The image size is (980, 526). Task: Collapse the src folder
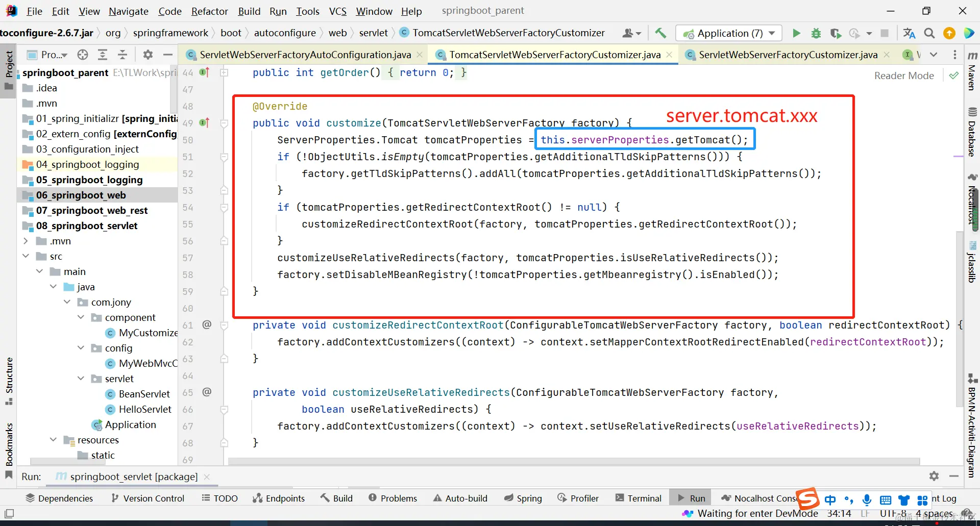[x=26, y=256]
